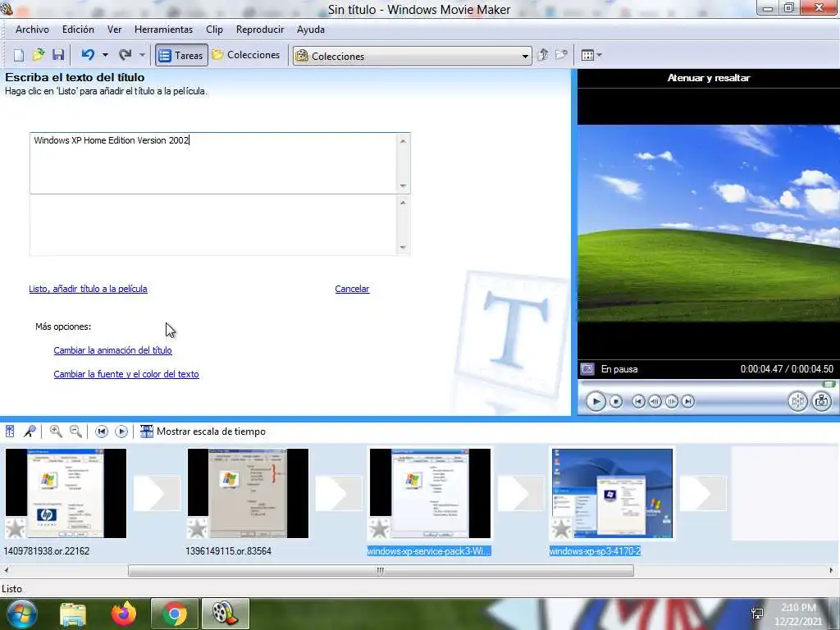The image size is (840, 630).
Task: Zoom in the timeline with magnifier plus
Action: pyautogui.click(x=56, y=431)
